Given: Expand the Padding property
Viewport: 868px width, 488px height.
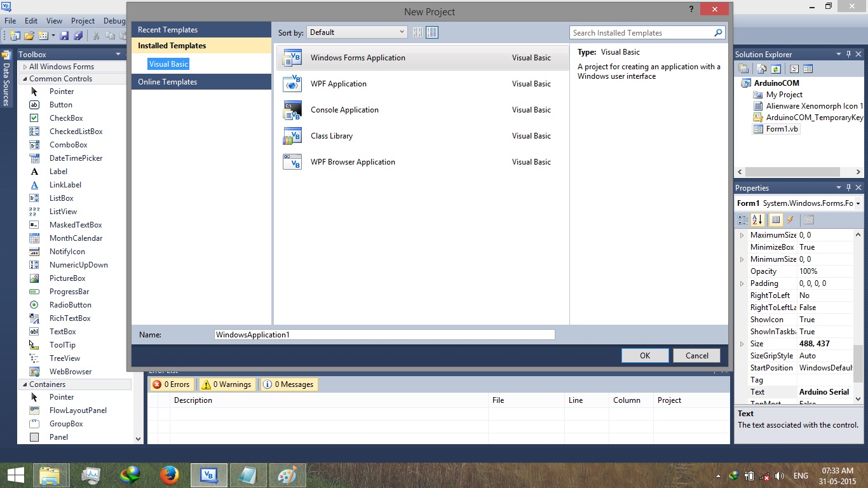Looking at the screenshot, I should pyautogui.click(x=742, y=283).
